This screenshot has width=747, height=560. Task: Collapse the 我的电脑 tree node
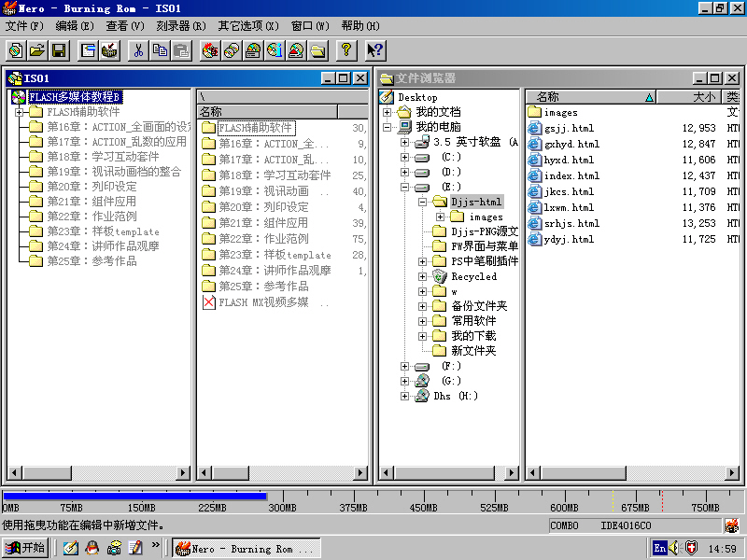pos(387,127)
